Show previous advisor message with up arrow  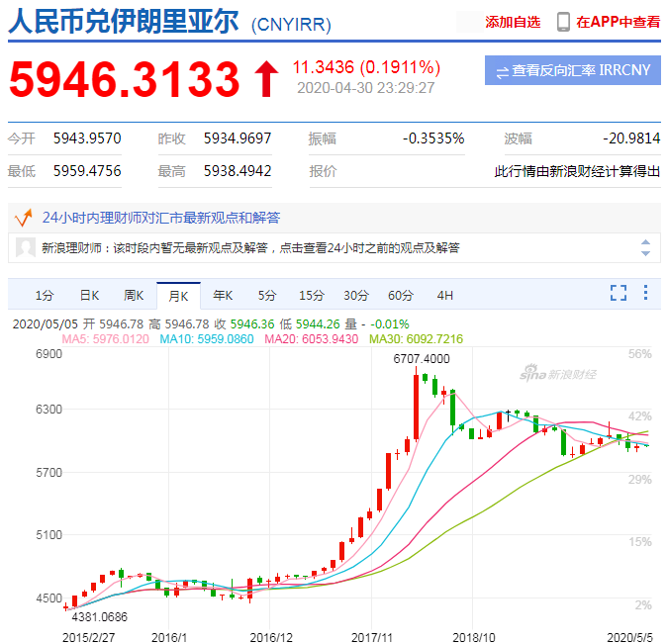tap(646, 242)
